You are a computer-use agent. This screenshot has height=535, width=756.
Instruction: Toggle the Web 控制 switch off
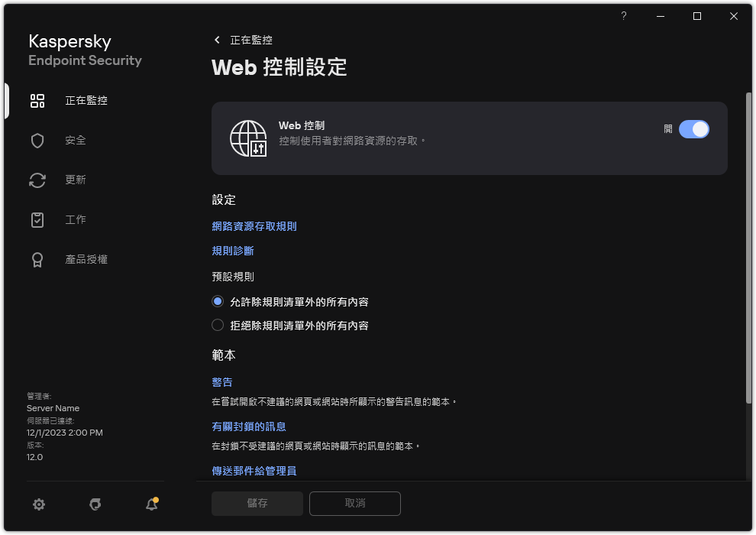(x=694, y=129)
